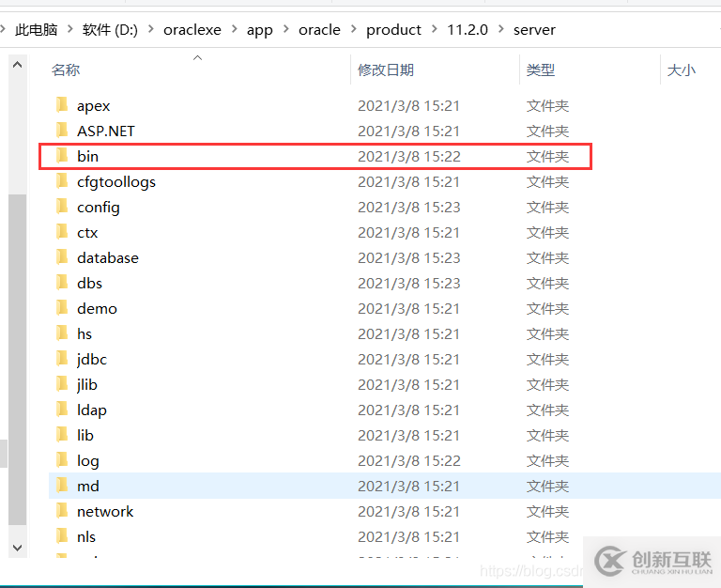721x588 pixels.
Task: Select the ctx folder name
Action: pyautogui.click(x=87, y=232)
